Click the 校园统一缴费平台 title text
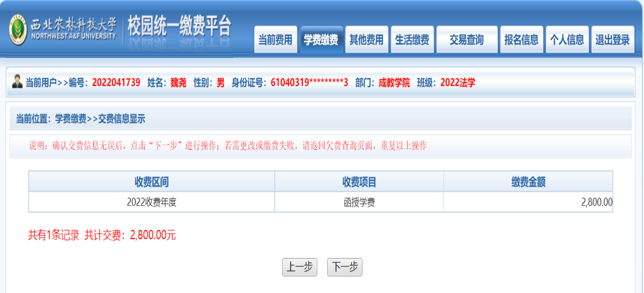 (179, 26)
